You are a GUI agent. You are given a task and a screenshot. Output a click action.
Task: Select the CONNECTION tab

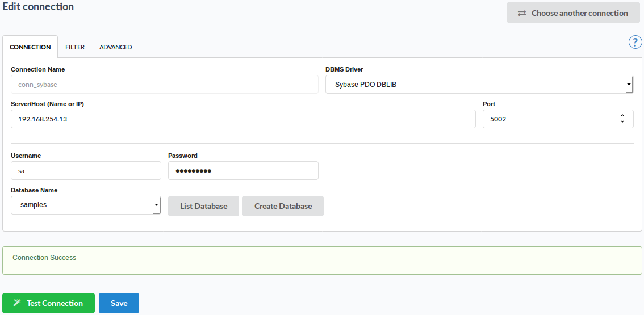pyautogui.click(x=30, y=47)
